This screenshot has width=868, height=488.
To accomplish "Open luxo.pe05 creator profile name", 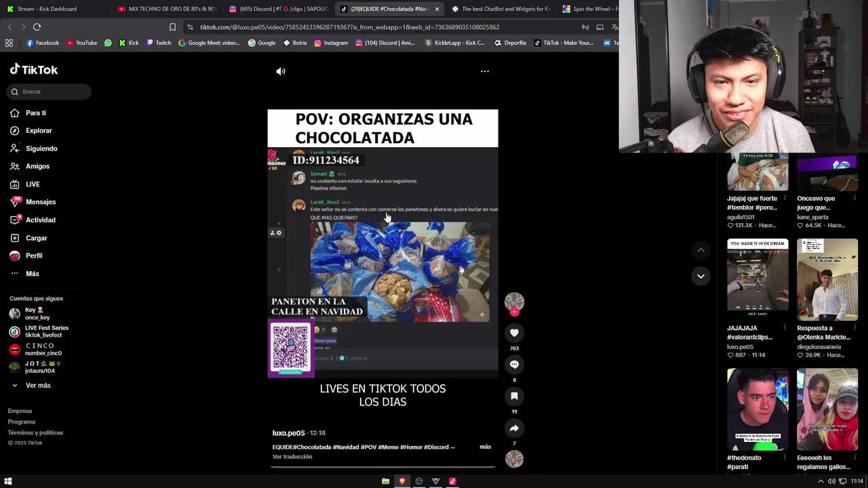I will 288,433.
